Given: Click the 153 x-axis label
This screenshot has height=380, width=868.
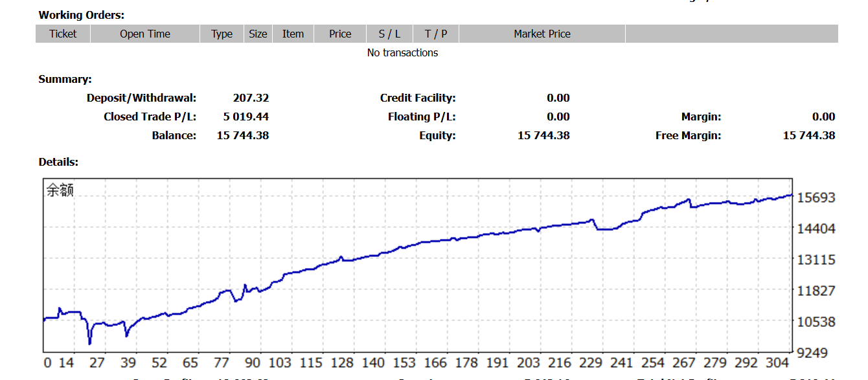Looking at the screenshot, I should click(x=404, y=363).
